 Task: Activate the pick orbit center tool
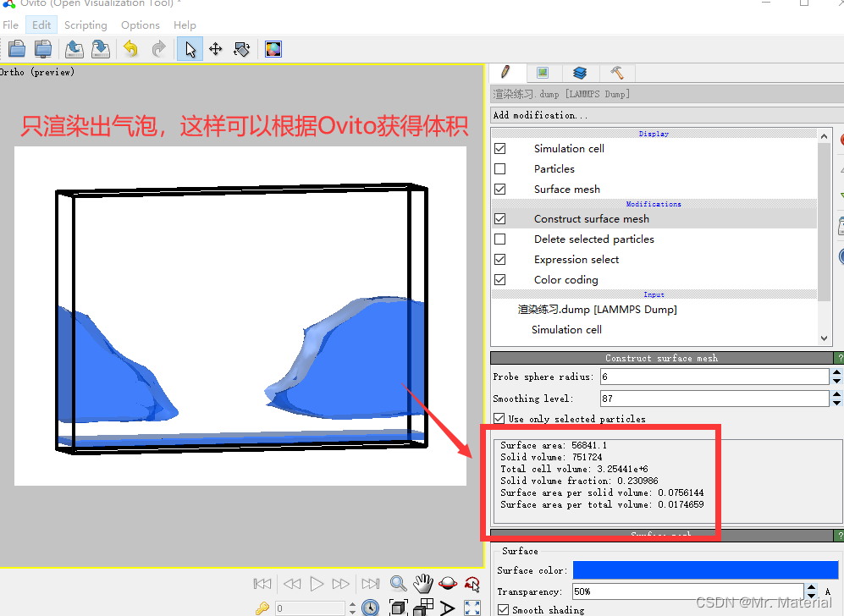[x=472, y=584]
